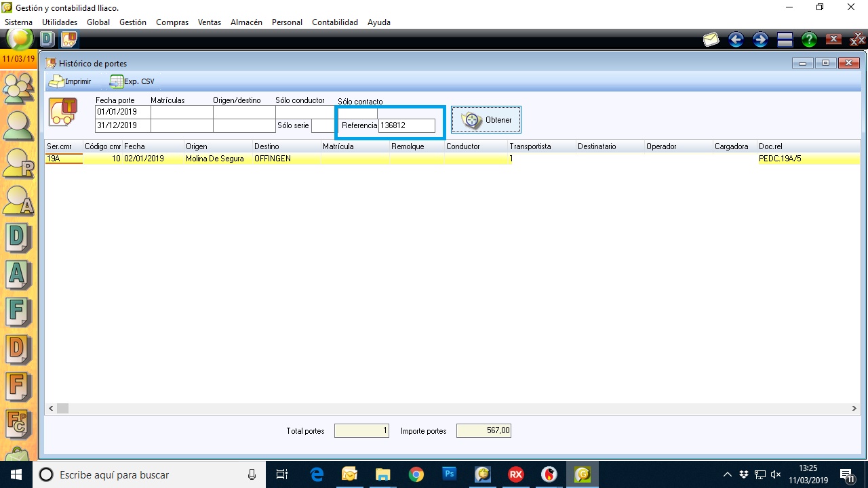Sort by the Origen column header

(218, 146)
